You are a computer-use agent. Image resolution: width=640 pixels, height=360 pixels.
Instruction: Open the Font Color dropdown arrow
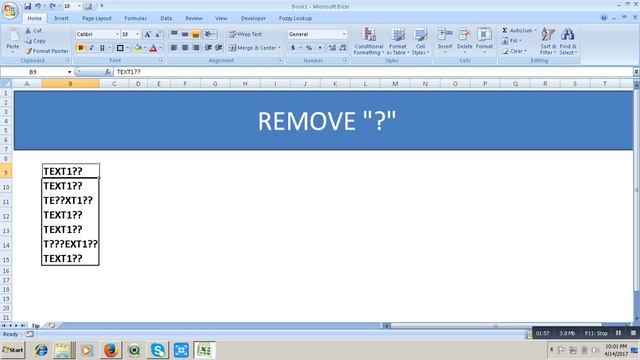[x=160, y=48]
